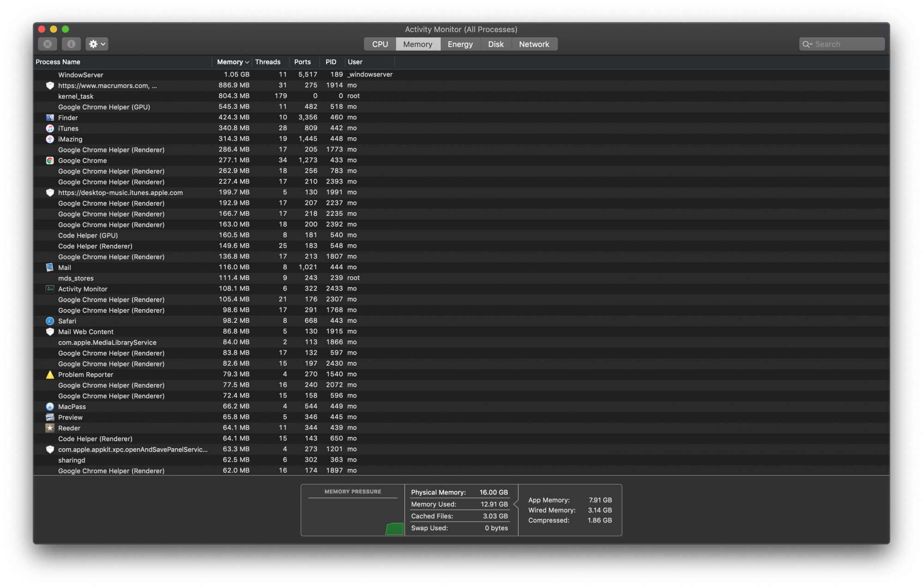
Task: Click the Problem Reporter warning icon
Action: click(x=50, y=374)
